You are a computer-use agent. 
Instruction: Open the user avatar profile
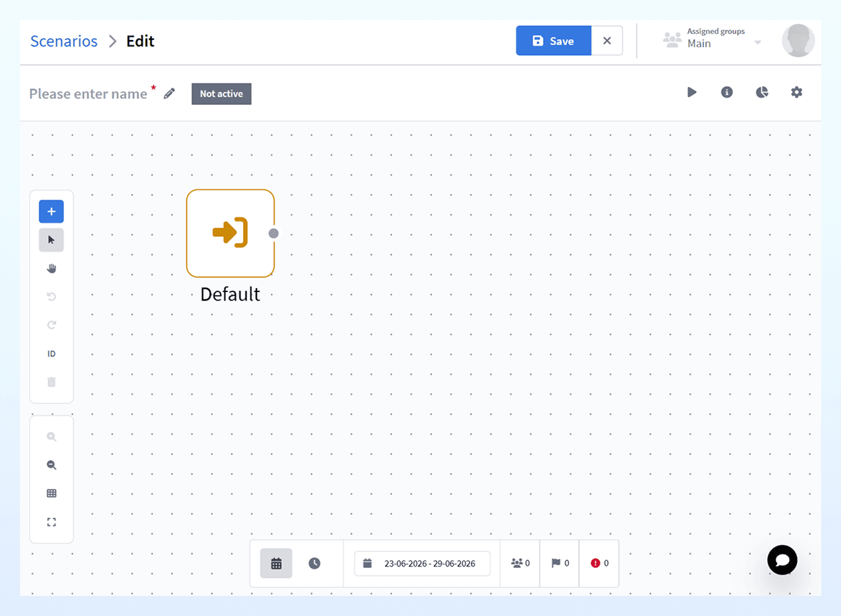[798, 41]
